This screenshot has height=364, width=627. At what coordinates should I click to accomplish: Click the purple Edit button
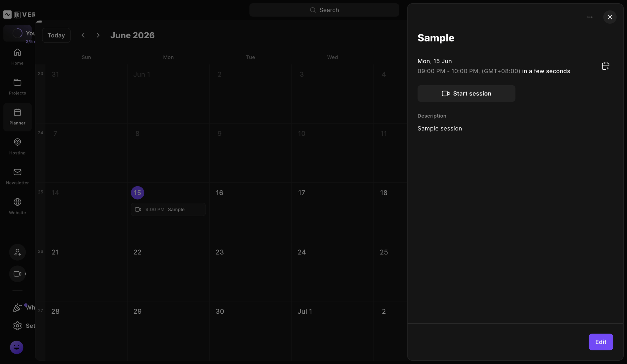point(601,342)
